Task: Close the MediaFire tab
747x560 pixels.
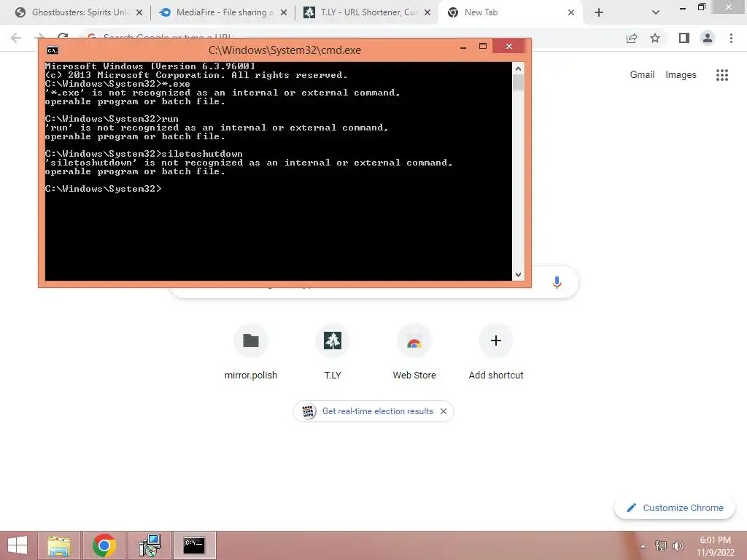Action: coord(284,13)
